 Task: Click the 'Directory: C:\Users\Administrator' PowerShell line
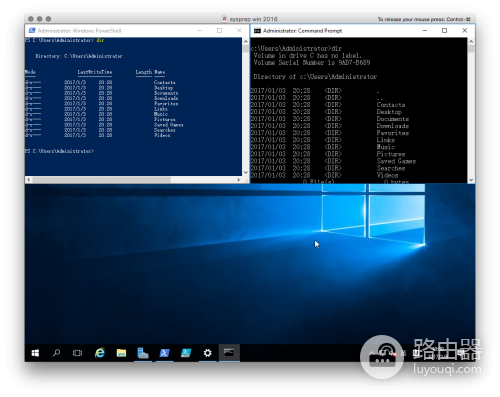tap(79, 56)
